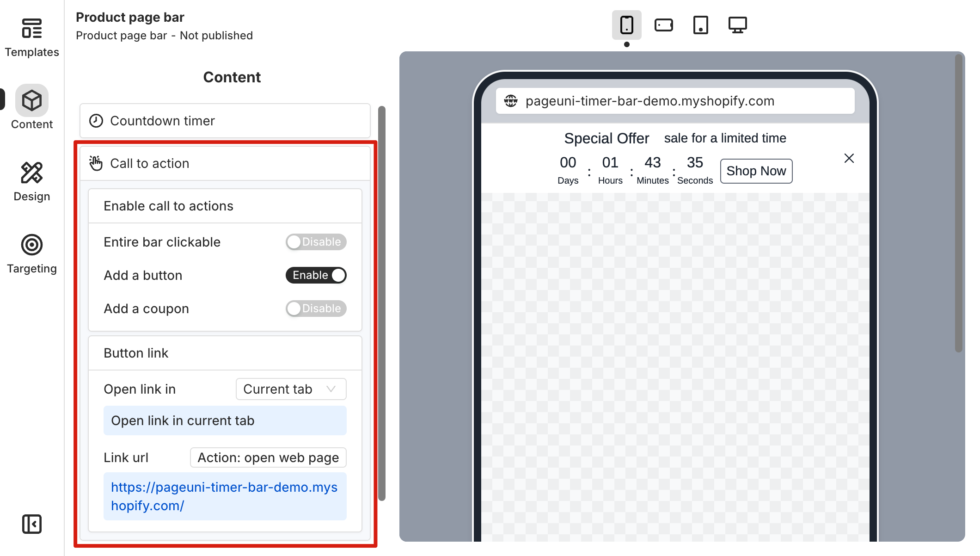Switch preview to tablet view

(x=701, y=25)
